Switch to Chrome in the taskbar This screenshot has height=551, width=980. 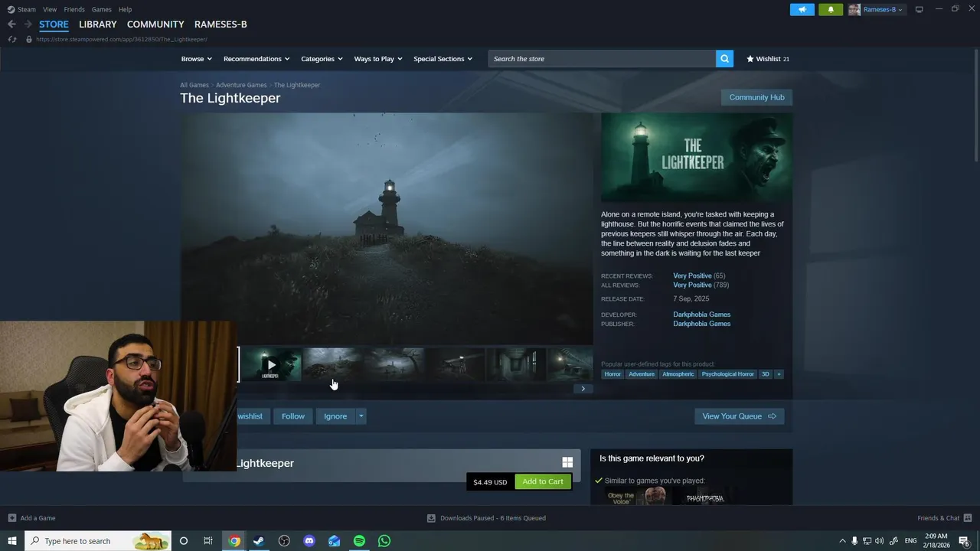coord(234,541)
